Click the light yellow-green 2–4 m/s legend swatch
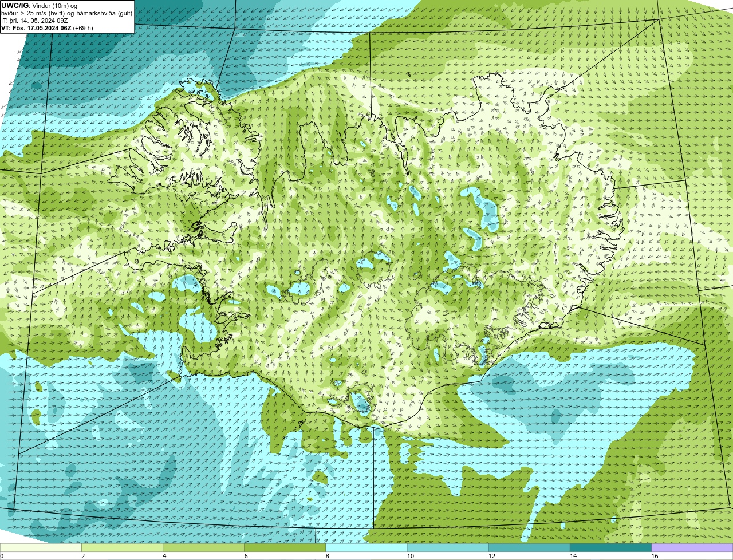 [x=122, y=548]
